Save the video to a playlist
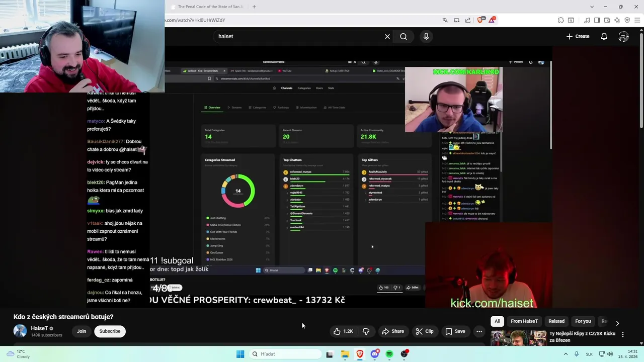The width and height of the screenshot is (644, 362). 455,331
